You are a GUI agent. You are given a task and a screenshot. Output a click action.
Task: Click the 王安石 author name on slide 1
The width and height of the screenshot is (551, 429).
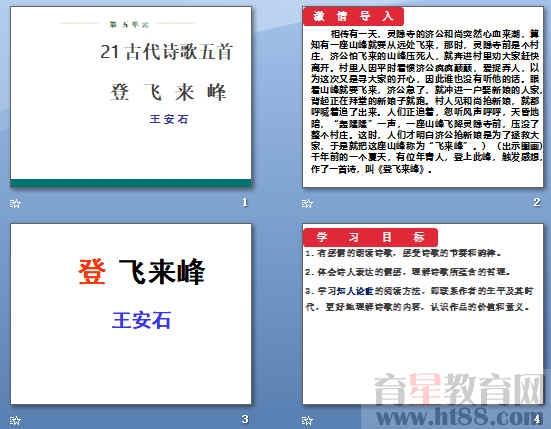click(169, 119)
